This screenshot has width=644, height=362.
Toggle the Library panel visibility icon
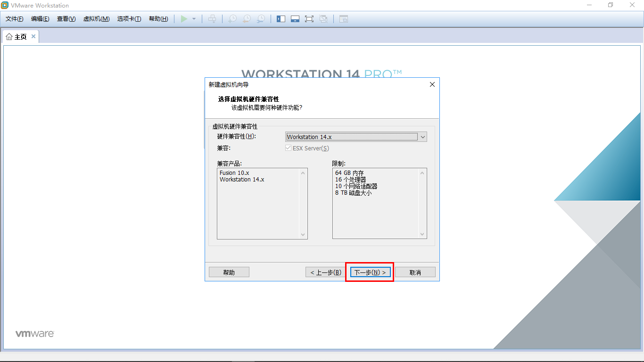(x=280, y=19)
